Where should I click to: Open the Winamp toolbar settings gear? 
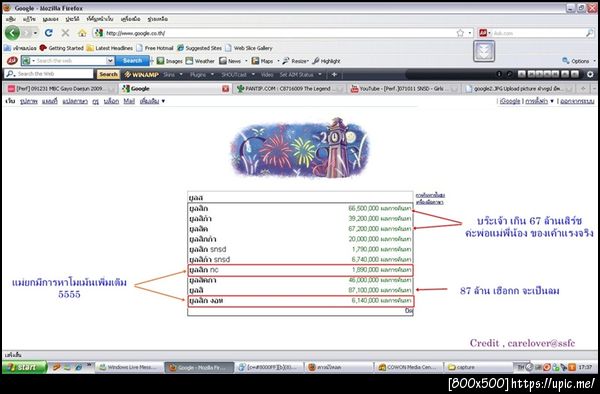[x=590, y=75]
